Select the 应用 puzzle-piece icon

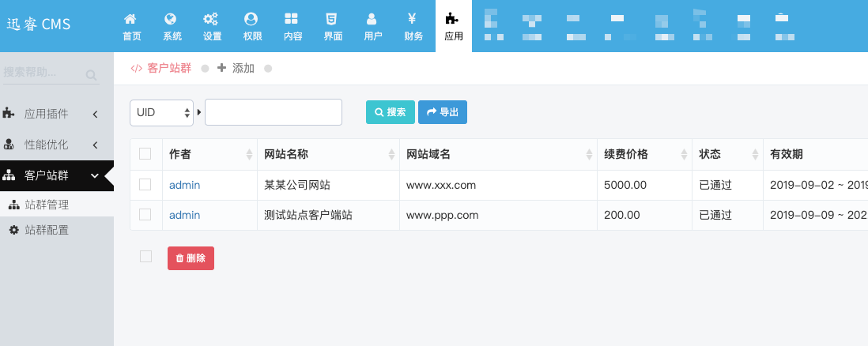pyautogui.click(x=451, y=19)
